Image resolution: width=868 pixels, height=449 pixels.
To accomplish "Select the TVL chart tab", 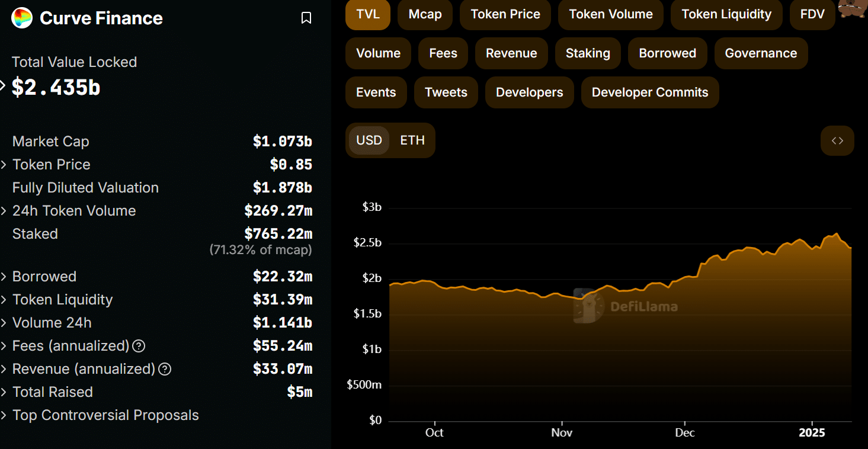I will [x=367, y=14].
